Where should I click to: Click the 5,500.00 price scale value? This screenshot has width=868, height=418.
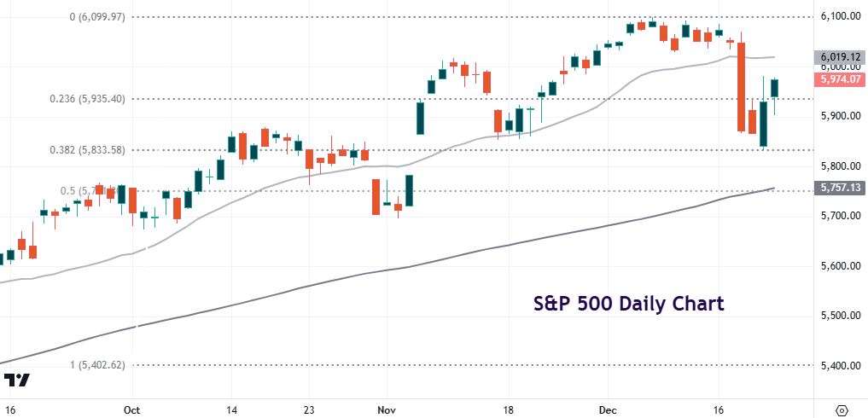837,316
